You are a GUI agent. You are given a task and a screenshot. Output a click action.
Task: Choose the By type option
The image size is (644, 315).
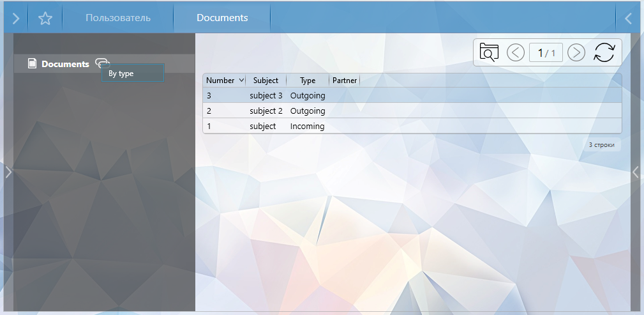click(x=132, y=73)
